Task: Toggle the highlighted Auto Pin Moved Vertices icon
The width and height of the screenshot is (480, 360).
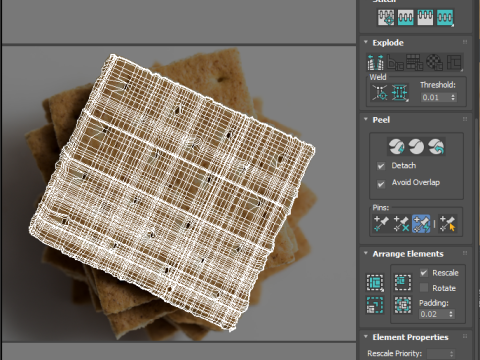Action: 421,224
